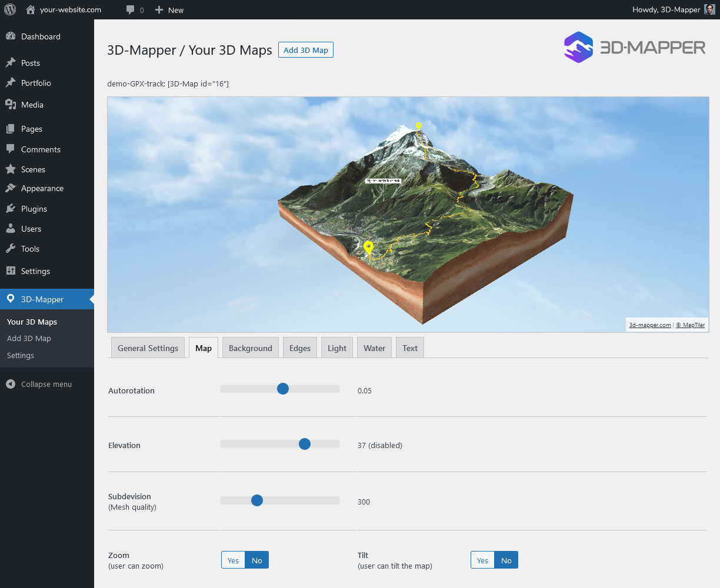
Task: Open the Water settings tab
Action: (x=374, y=348)
